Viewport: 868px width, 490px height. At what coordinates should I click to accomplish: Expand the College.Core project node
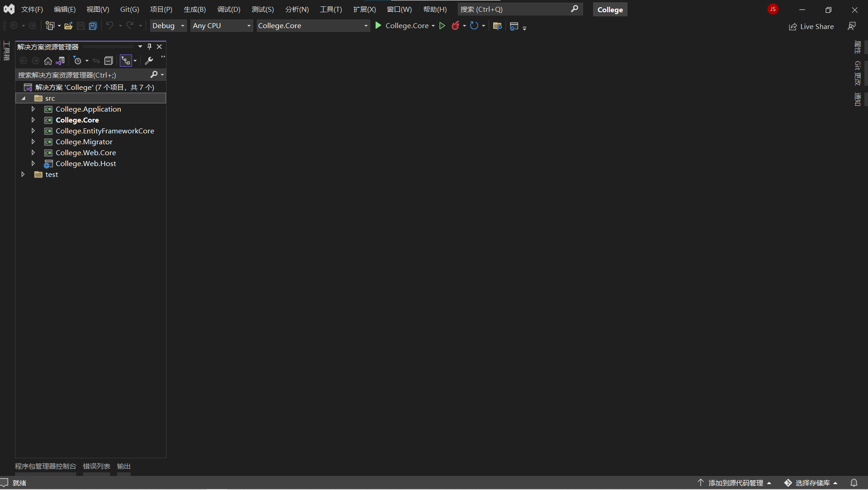(33, 120)
